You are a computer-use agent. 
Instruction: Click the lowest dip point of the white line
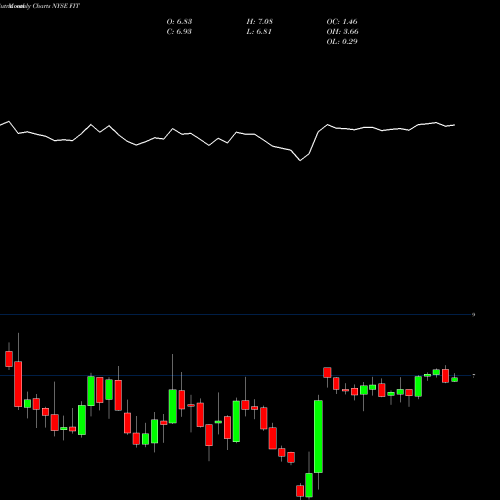[300, 161]
